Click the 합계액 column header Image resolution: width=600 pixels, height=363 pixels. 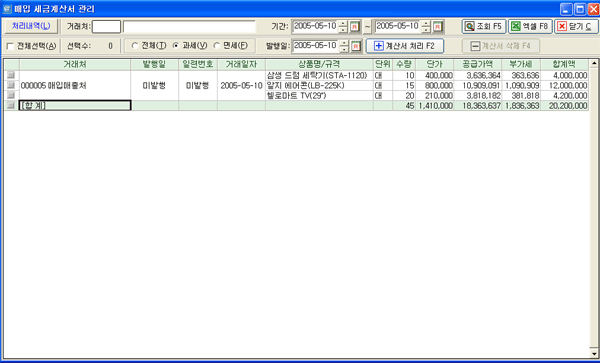(x=564, y=64)
